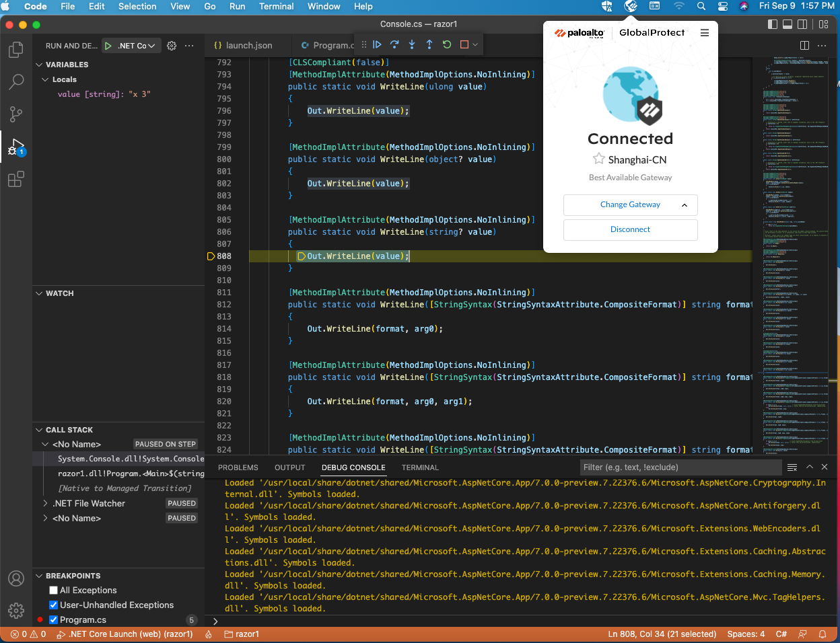Image resolution: width=840 pixels, height=643 pixels.
Task: Switch to the DEBUG CONSOLE tab
Action: click(353, 467)
